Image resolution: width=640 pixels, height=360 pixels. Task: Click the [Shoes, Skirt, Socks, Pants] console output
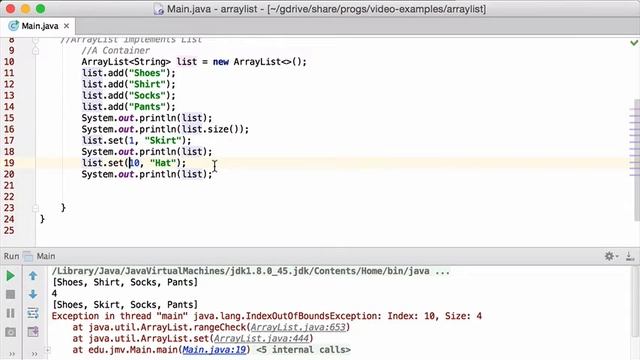(x=125, y=305)
